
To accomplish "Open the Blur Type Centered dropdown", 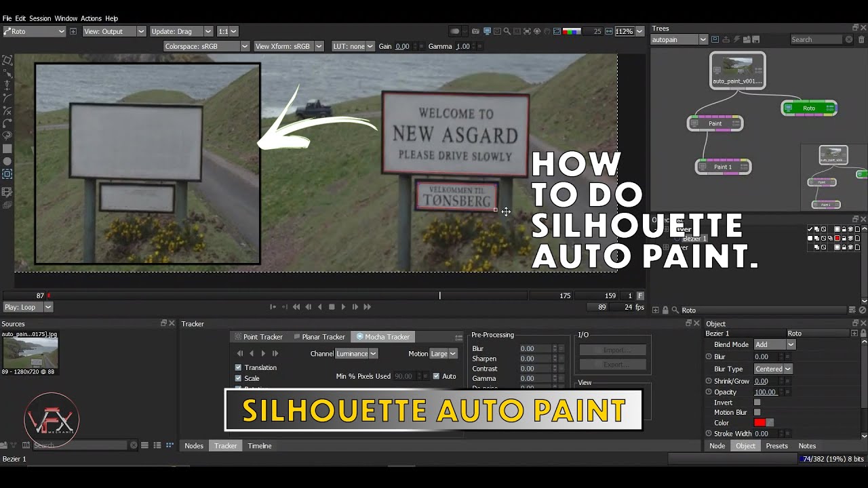I will click(773, 369).
